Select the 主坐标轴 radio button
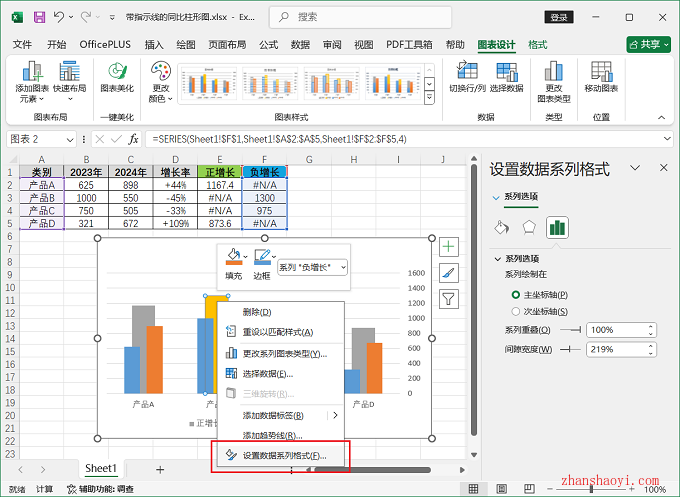Image resolution: width=680 pixels, height=497 pixels. pyautogui.click(x=514, y=295)
